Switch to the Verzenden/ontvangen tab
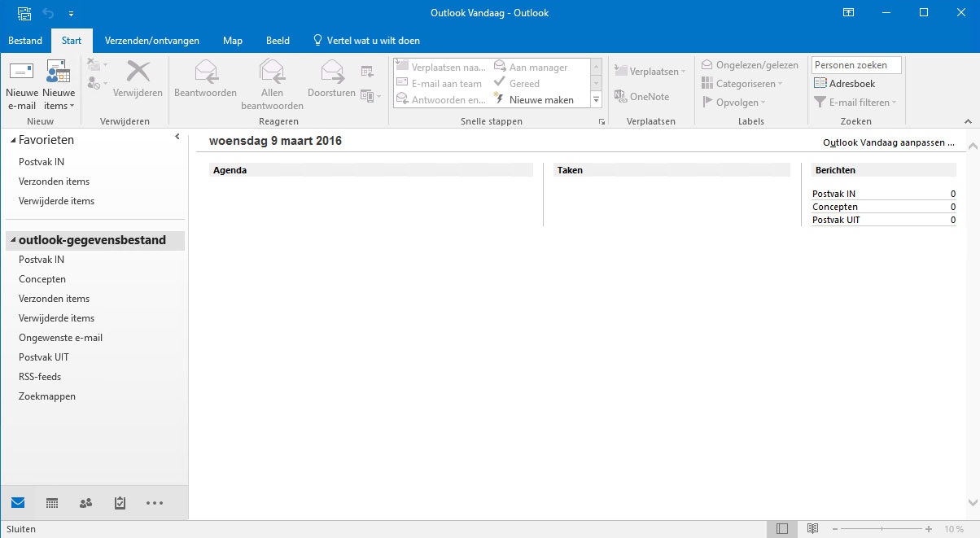The image size is (980, 538). coord(152,41)
